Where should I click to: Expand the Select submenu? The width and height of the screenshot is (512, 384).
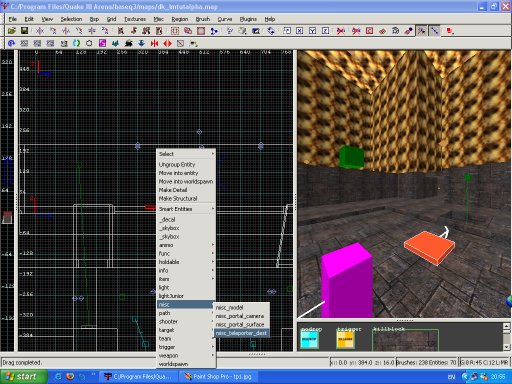coord(186,154)
